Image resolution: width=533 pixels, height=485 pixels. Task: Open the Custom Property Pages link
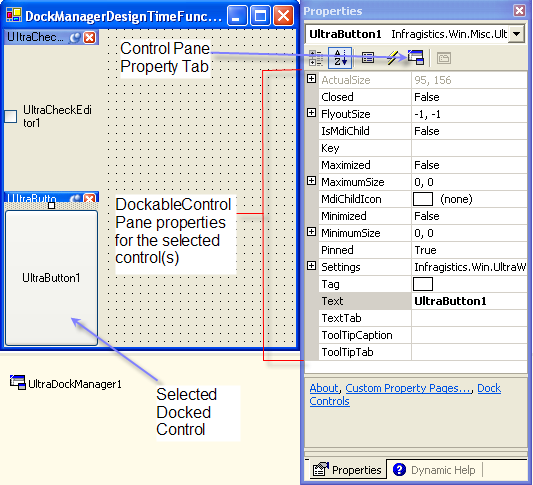[x=408, y=388]
